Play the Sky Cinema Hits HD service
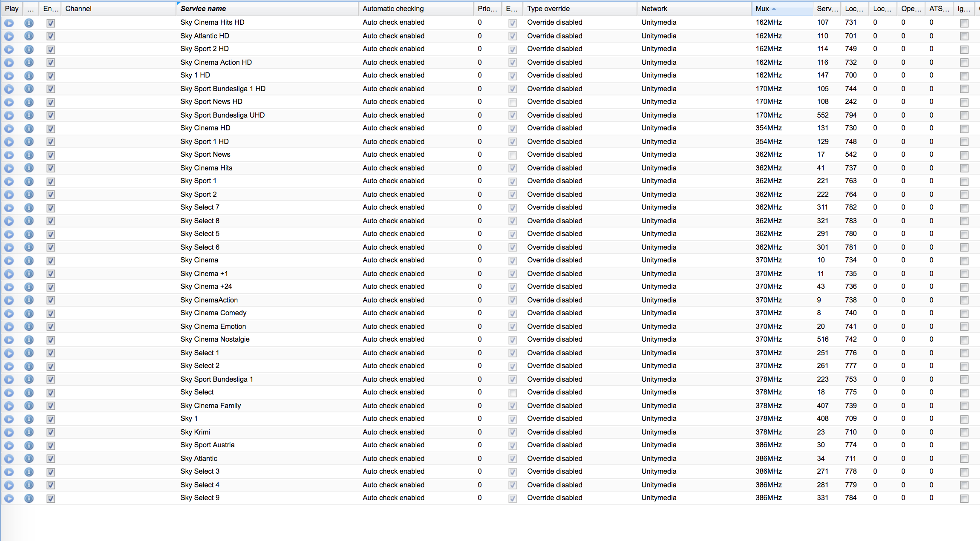 coord(9,23)
